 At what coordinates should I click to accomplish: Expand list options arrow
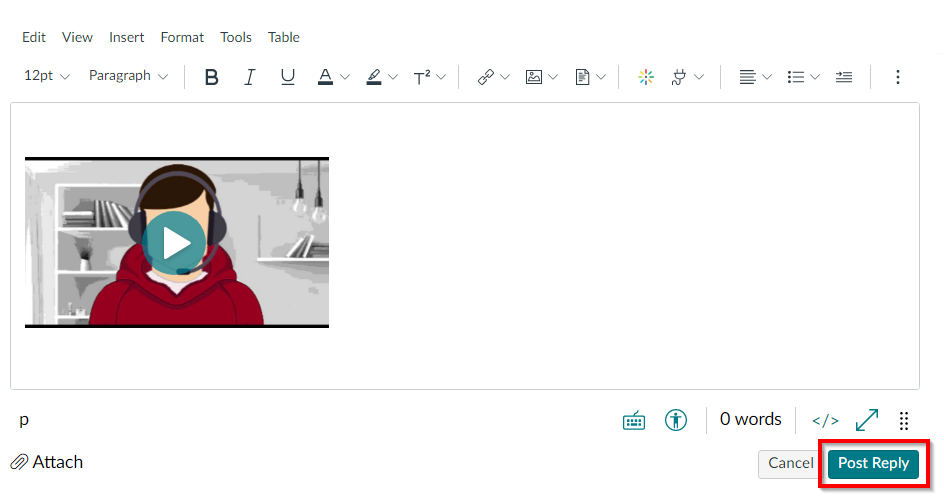[815, 77]
